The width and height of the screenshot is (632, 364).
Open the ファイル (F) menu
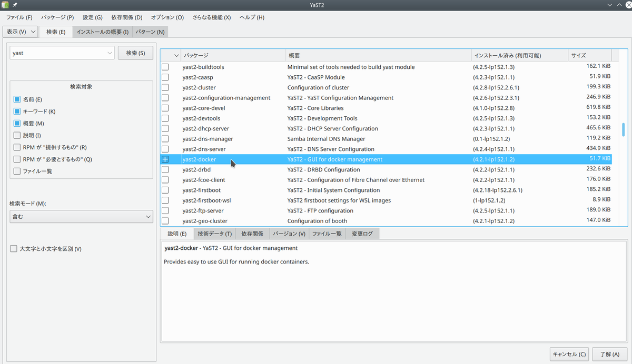19,17
